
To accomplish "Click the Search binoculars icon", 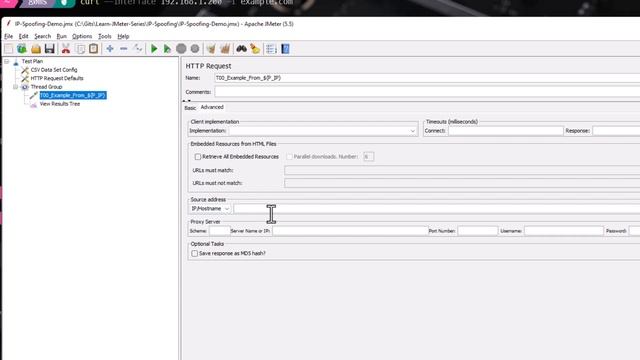I will (241, 49).
